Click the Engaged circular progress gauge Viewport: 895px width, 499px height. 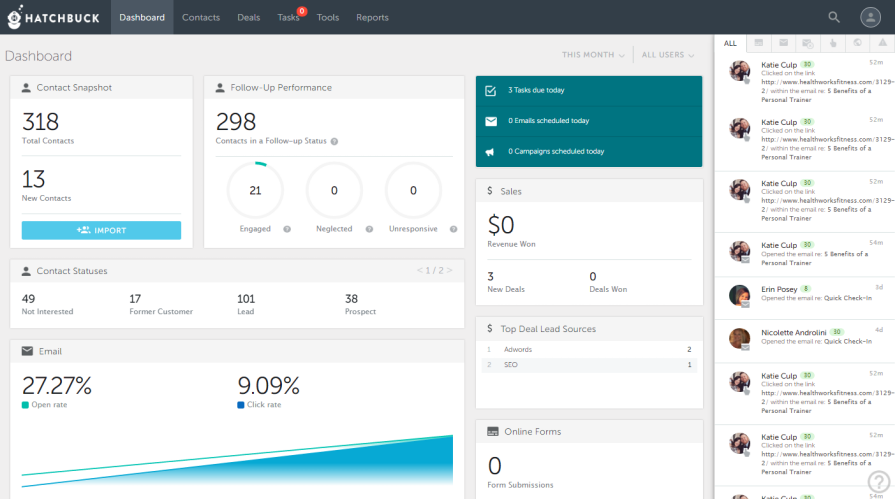[255, 190]
